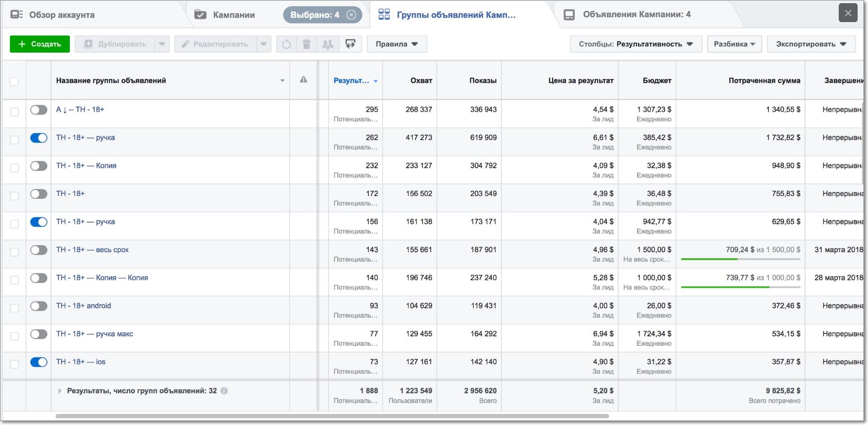Open the Правила dropdown
Image resolution: width=868 pixels, height=425 pixels.
[397, 44]
